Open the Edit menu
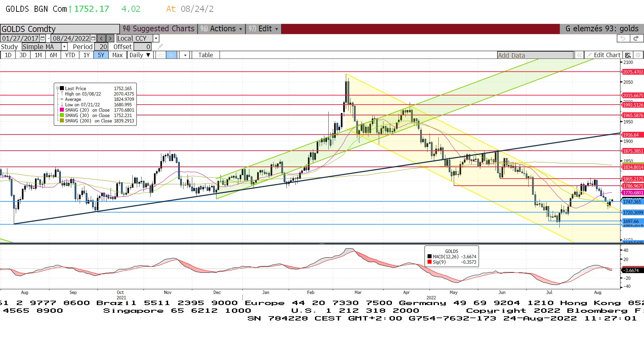644x337 pixels. (264, 29)
